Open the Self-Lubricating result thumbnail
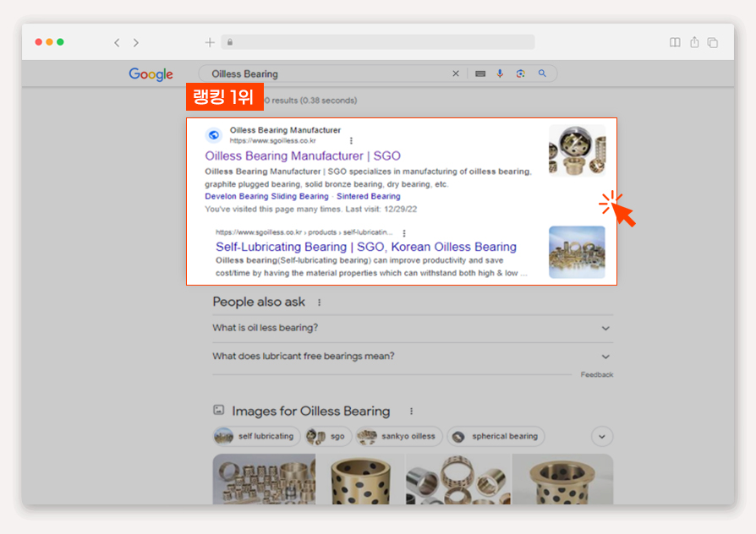The height and width of the screenshot is (534, 756). (577, 252)
